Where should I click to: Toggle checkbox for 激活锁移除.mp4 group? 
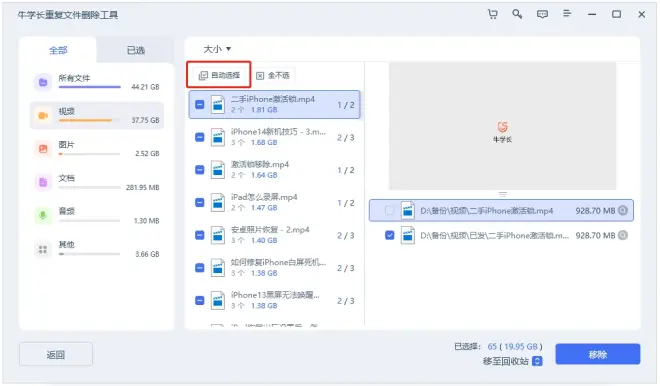(x=200, y=170)
